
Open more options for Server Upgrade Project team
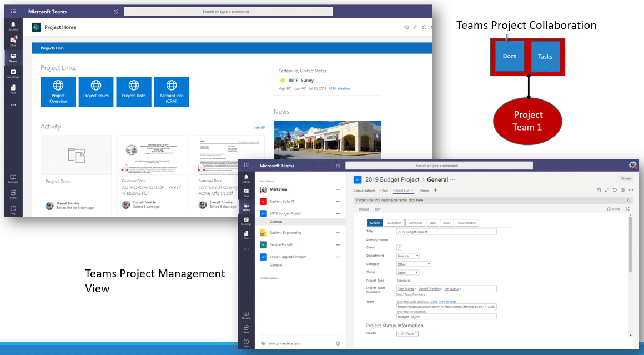coord(339,257)
